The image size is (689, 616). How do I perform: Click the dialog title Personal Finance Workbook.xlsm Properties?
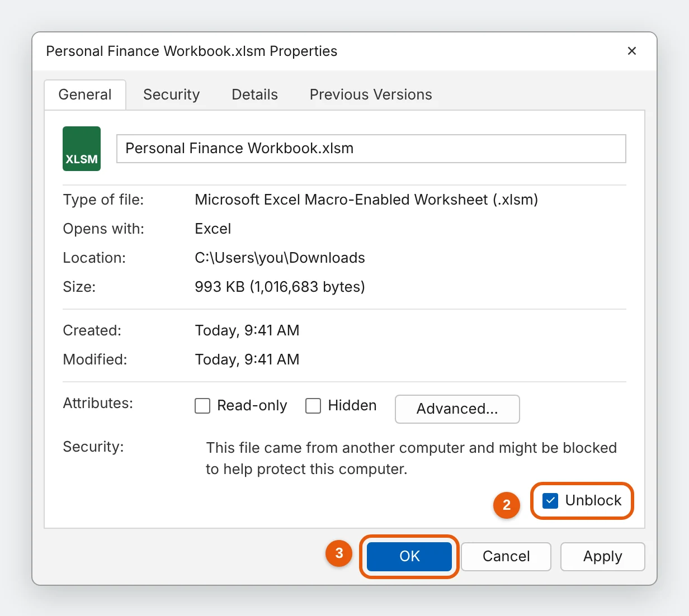click(191, 51)
